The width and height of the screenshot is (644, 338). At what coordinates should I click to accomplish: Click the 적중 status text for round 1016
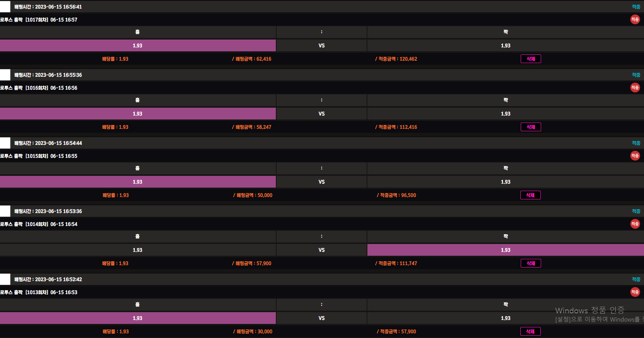point(636,75)
